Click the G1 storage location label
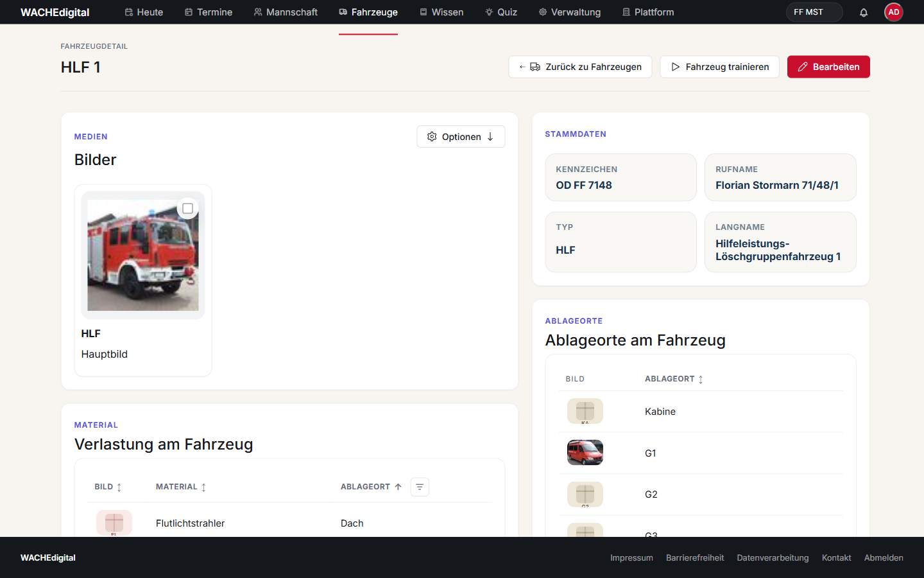924x578 pixels. point(651,453)
